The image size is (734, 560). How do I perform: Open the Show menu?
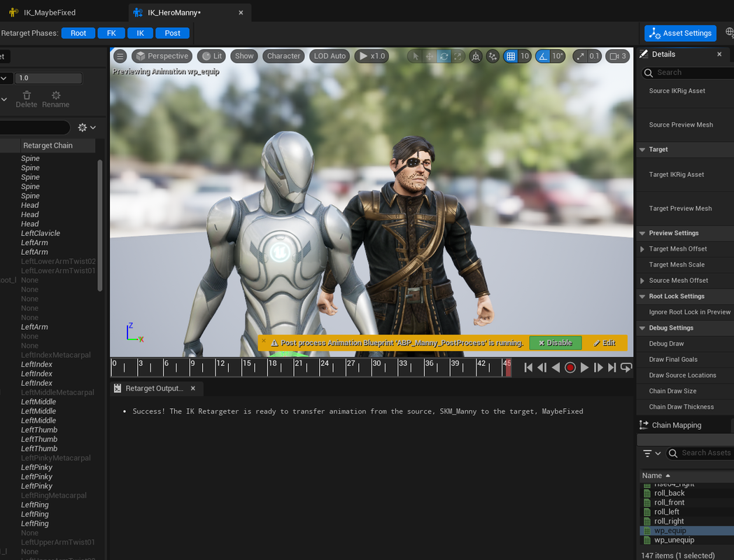click(x=244, y=56)
